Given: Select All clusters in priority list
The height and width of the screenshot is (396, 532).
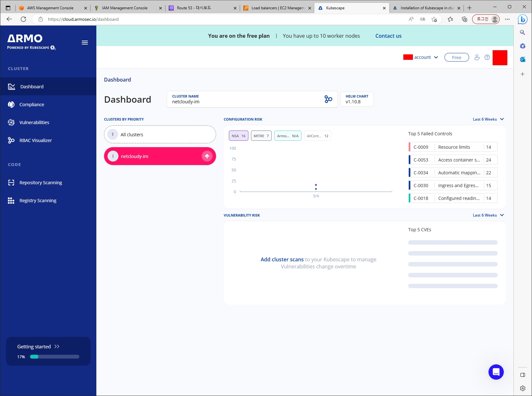Looking at the screenshot, I should [160, 134].
